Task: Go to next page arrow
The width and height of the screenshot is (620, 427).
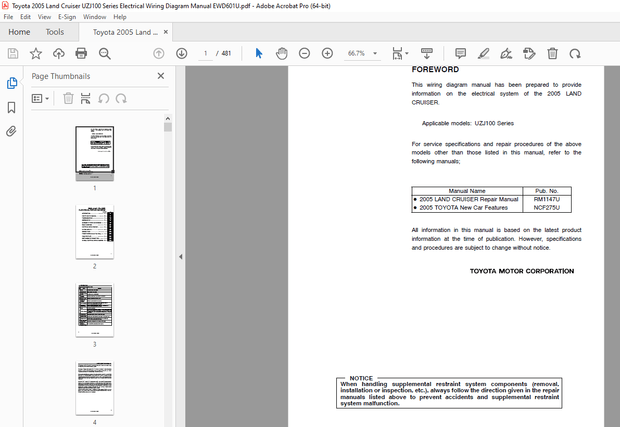Action: click(x=181, y=53)
